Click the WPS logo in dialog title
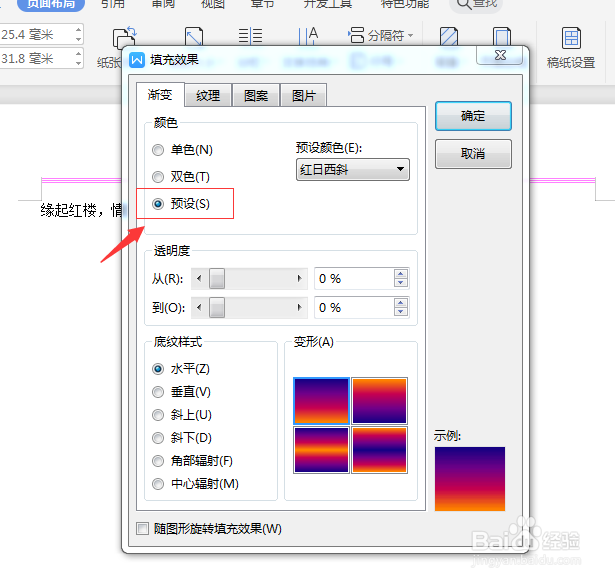Viewport: 615px width, 581px height. (137, 60)
